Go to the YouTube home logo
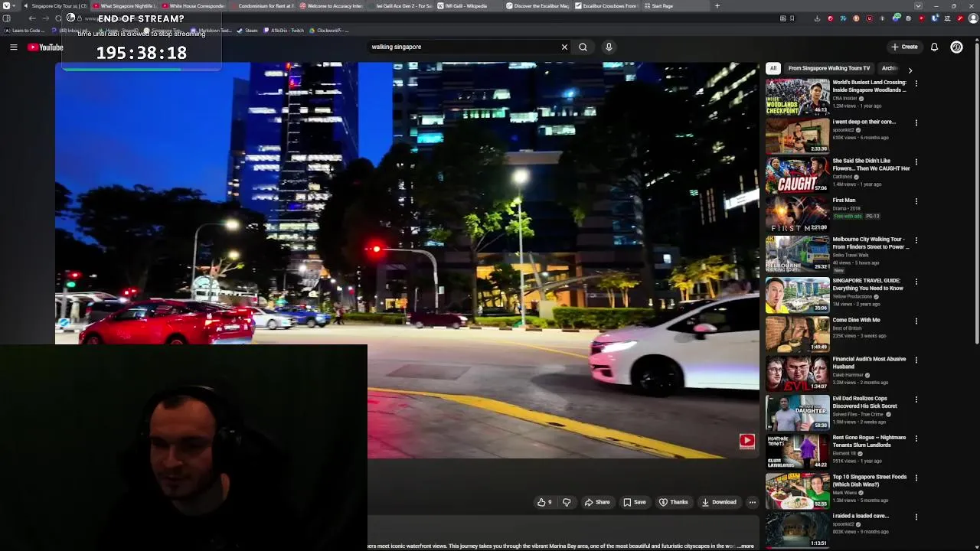The height and width of the screenshot is (551, 980). pyautogui.click(x=45, y=47)
